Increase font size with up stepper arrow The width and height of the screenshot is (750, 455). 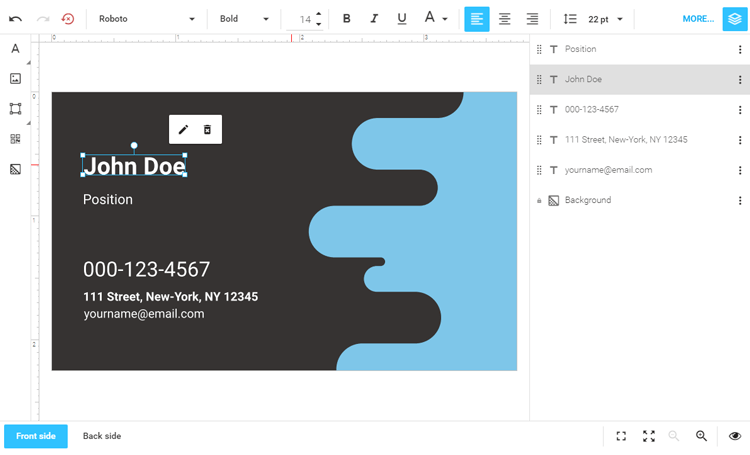click(x=319, y=14)
